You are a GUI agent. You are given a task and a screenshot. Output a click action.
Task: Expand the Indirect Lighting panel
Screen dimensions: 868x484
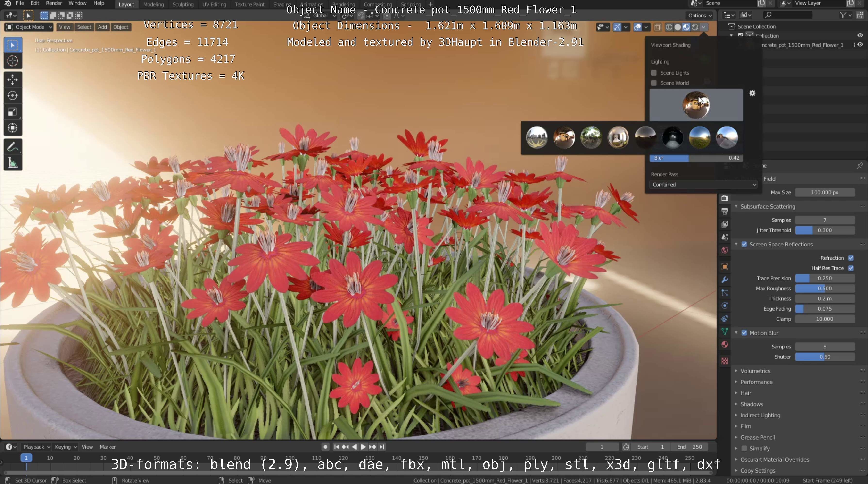click(760, 416)
